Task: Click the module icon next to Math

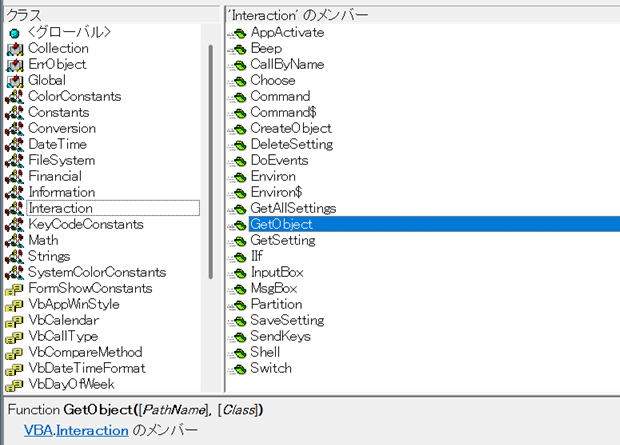Action: (x=15, y=240)
